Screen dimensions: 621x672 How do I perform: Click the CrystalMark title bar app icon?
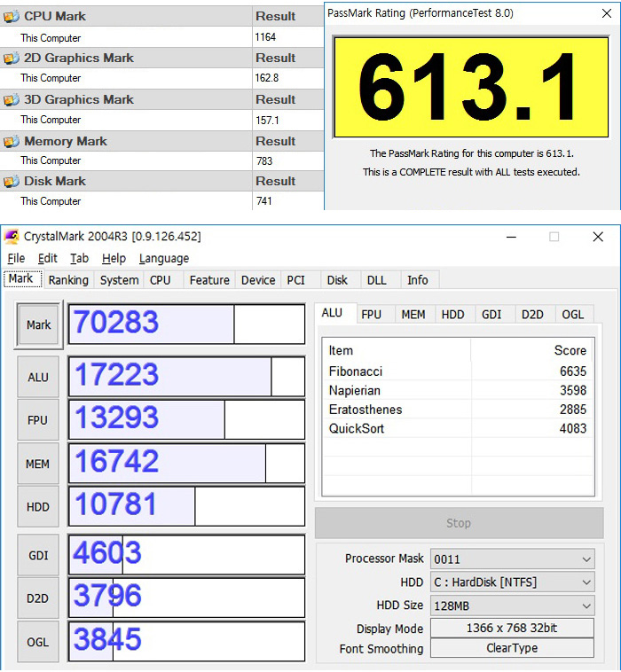12,237
